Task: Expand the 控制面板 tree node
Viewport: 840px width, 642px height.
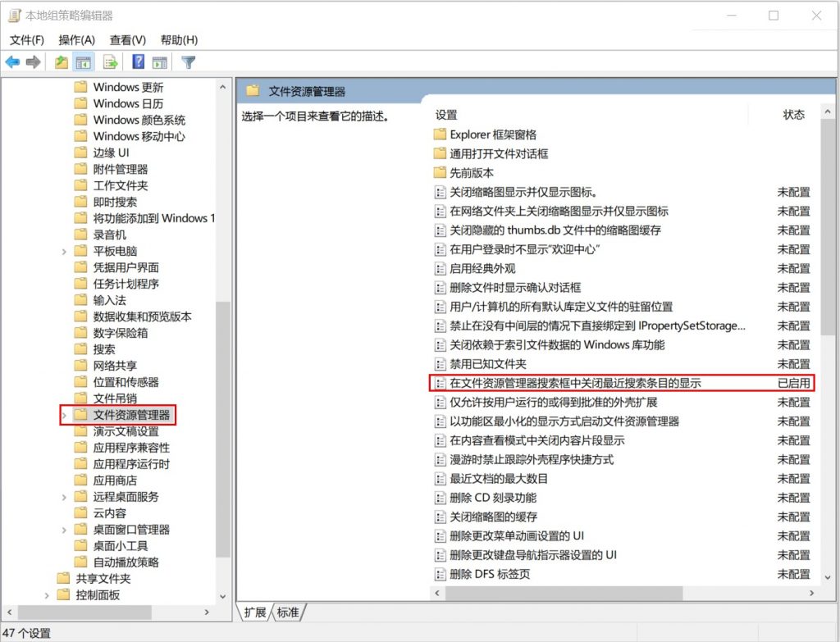Action: [48, 595]
